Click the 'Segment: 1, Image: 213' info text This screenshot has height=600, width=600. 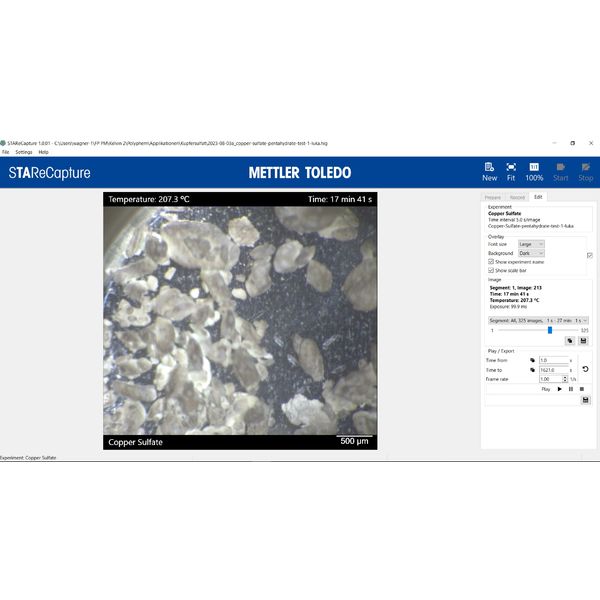pos(516,288)
